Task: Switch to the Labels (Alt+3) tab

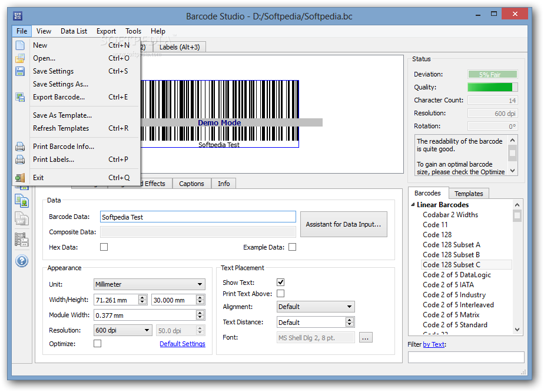Action: tap(180, 47)
